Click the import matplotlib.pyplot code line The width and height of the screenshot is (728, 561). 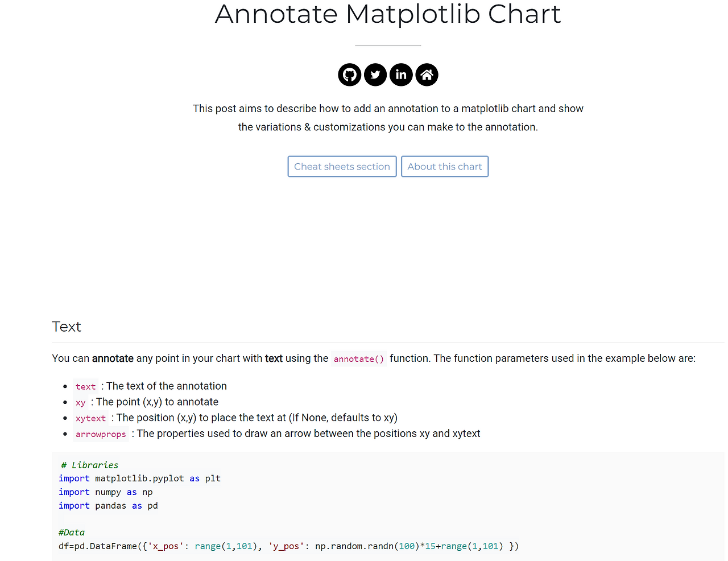[139, 478]
